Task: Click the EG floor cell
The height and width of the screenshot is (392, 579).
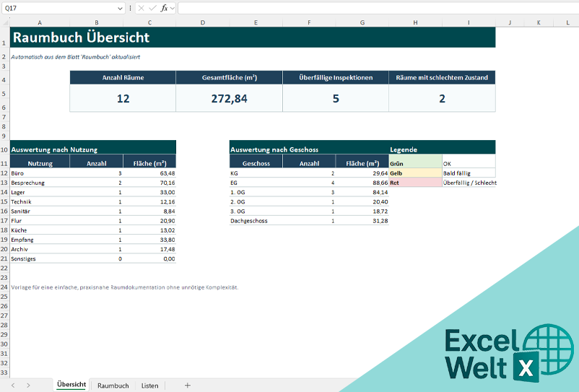Action: point(256,183)
